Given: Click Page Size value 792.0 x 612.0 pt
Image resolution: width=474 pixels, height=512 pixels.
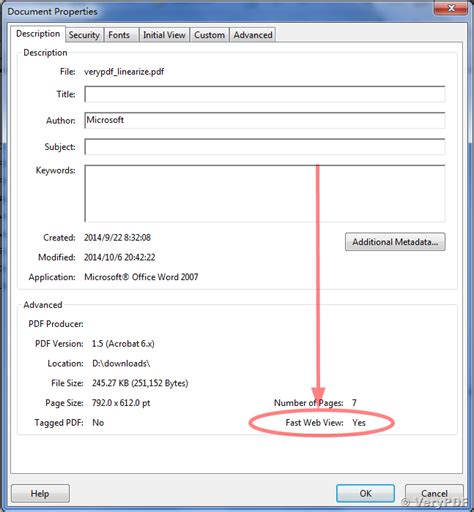Looking at the screenshot, I should [121, 403].
